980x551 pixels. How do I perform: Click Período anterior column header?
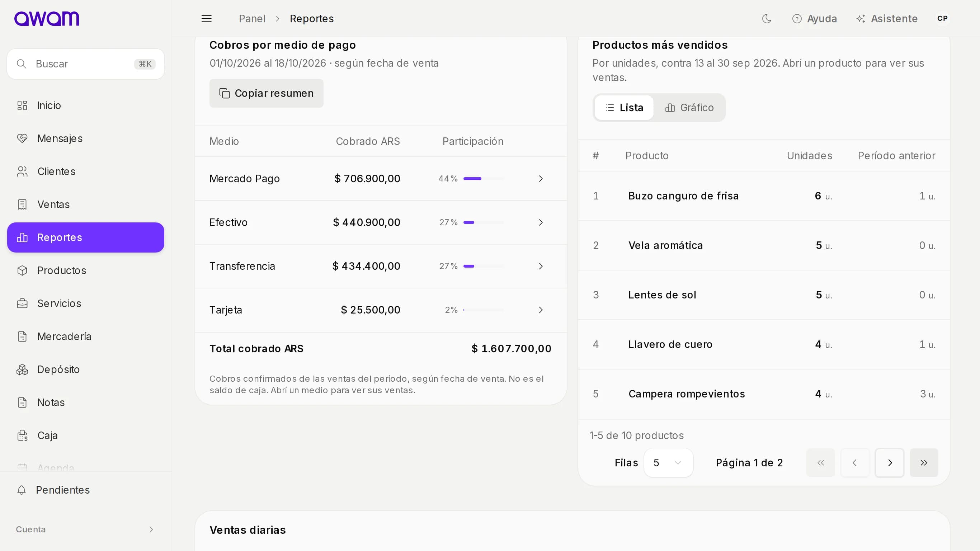click(x=896, y=156)
